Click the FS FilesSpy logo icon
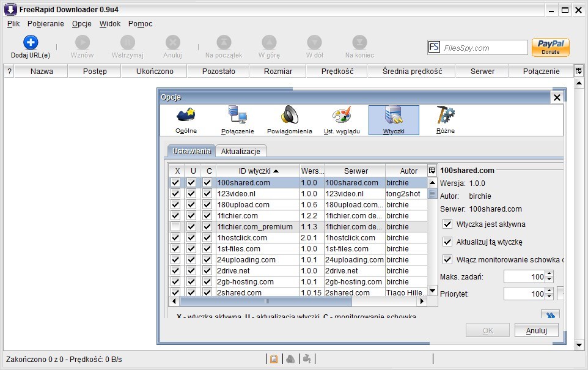Screen dimensions: 588x370 [434, 47]
